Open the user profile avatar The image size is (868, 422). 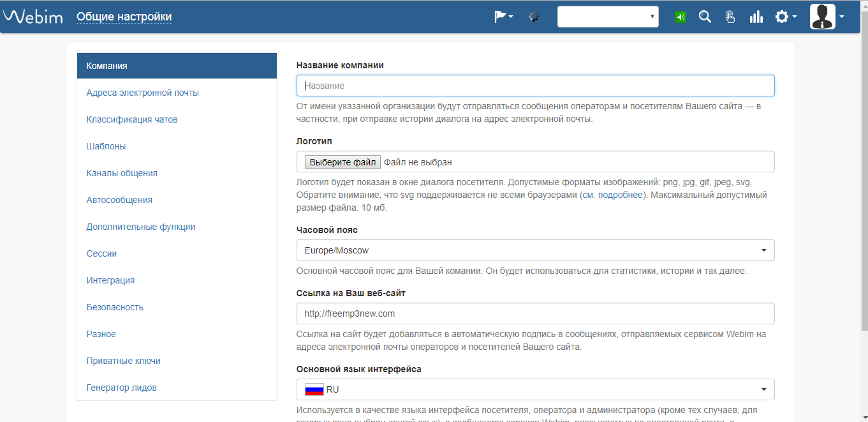[823, 17]
